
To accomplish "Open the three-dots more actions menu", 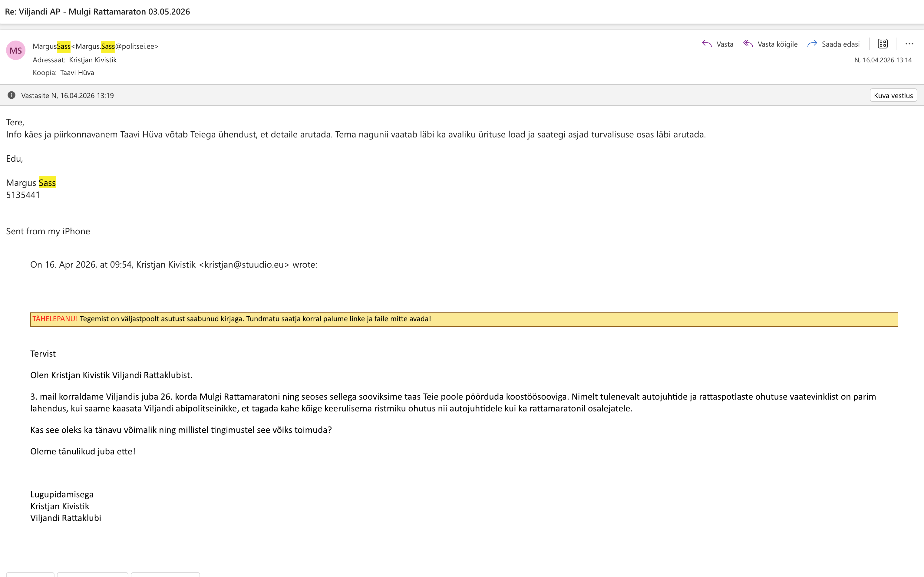I will [x=909, y=44].
